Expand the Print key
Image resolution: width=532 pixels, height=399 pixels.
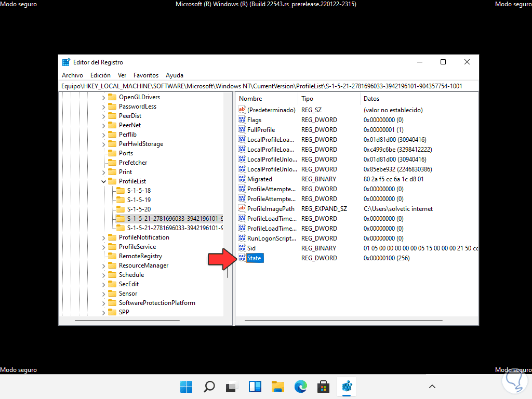(x=103, y=172)
